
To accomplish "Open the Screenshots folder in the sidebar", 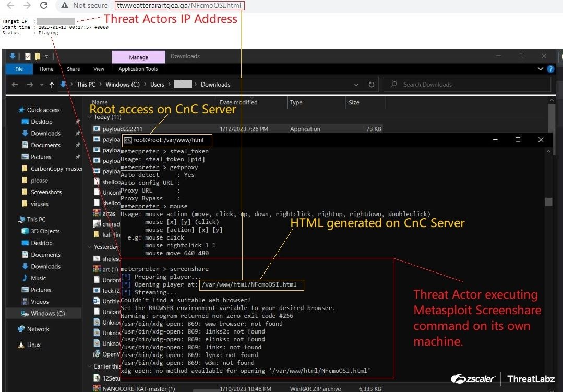I will coord(45,192).
